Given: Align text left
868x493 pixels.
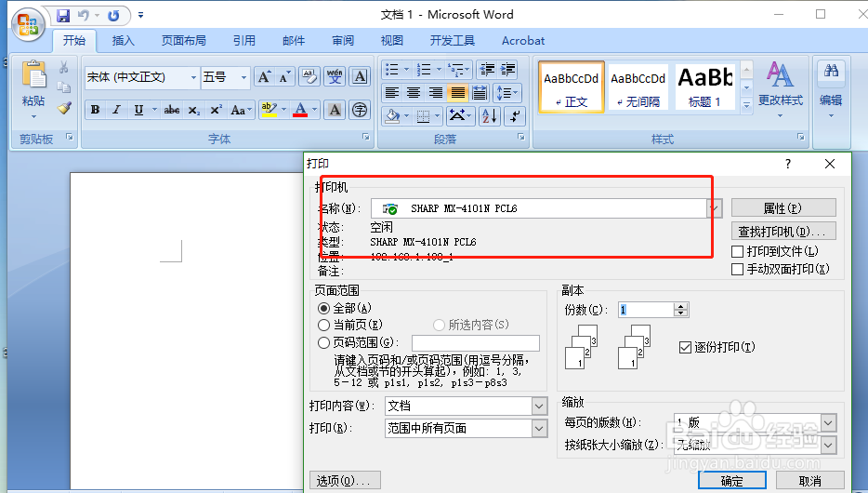Looking at the screenshot, I should tap(392, 92).
